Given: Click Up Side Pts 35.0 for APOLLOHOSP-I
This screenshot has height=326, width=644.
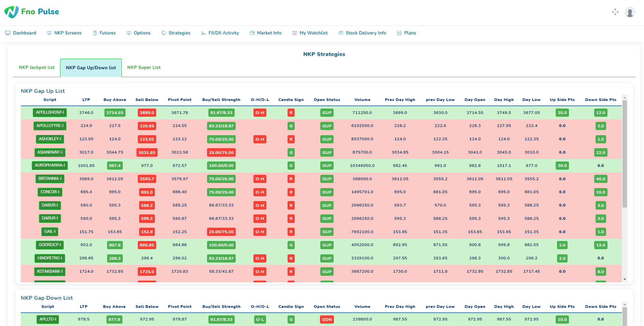Looking at the screenshot, I should pos(562,113).
